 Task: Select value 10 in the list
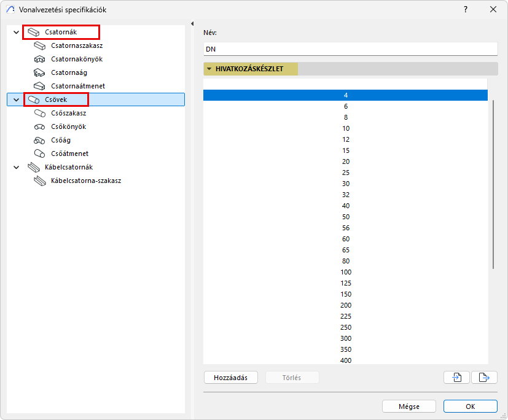click(345, 128)
